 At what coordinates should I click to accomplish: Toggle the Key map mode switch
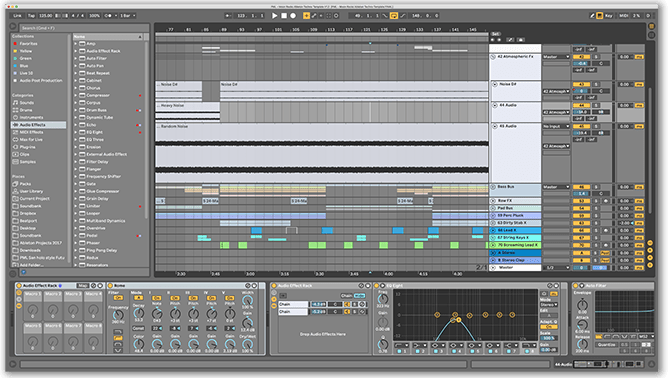click(x=608, y=15)
